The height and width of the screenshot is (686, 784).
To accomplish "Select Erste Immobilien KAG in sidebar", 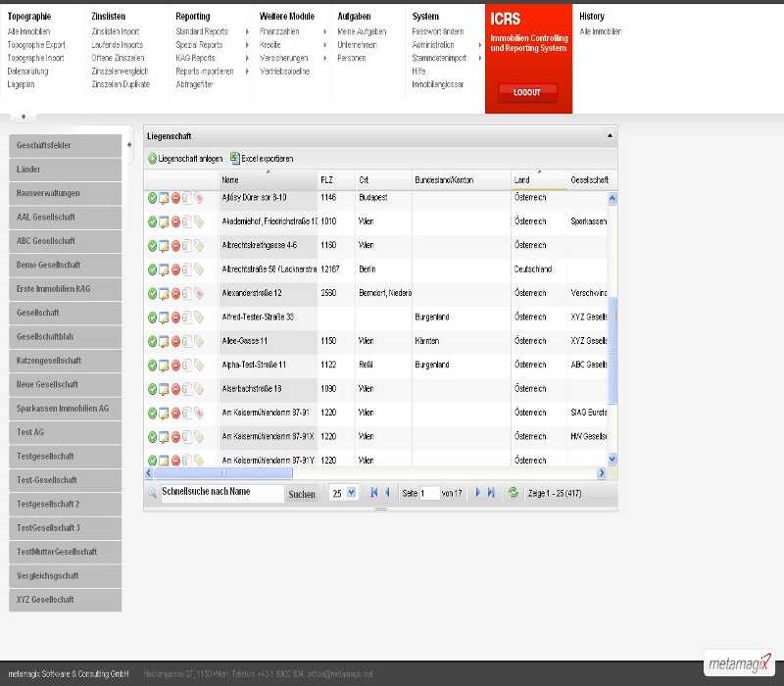I will pyautogui.click(x=65, y=289).
